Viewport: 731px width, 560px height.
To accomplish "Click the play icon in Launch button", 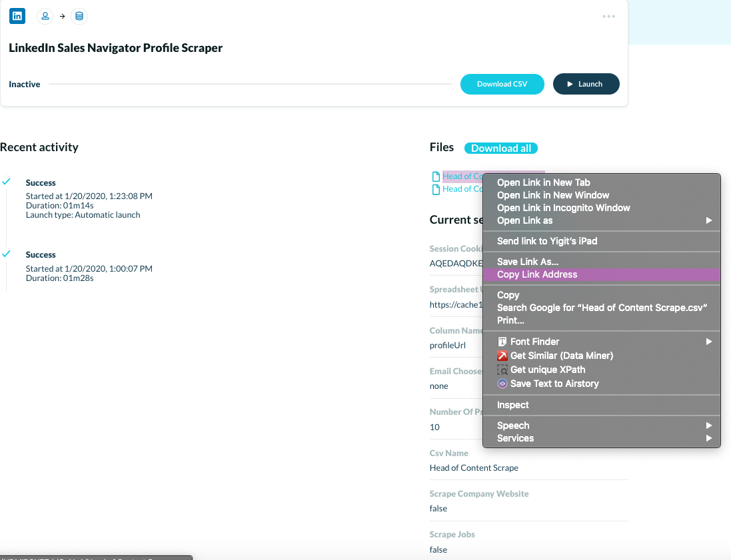I will pyautogui.click(x=570, y=85).
